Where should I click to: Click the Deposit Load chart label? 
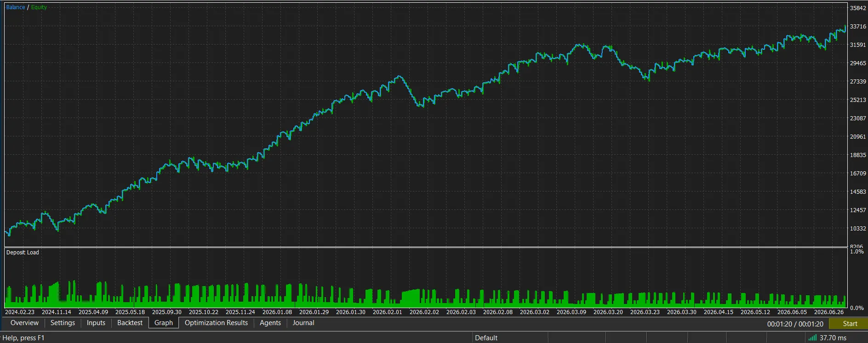tap(23, 252)
